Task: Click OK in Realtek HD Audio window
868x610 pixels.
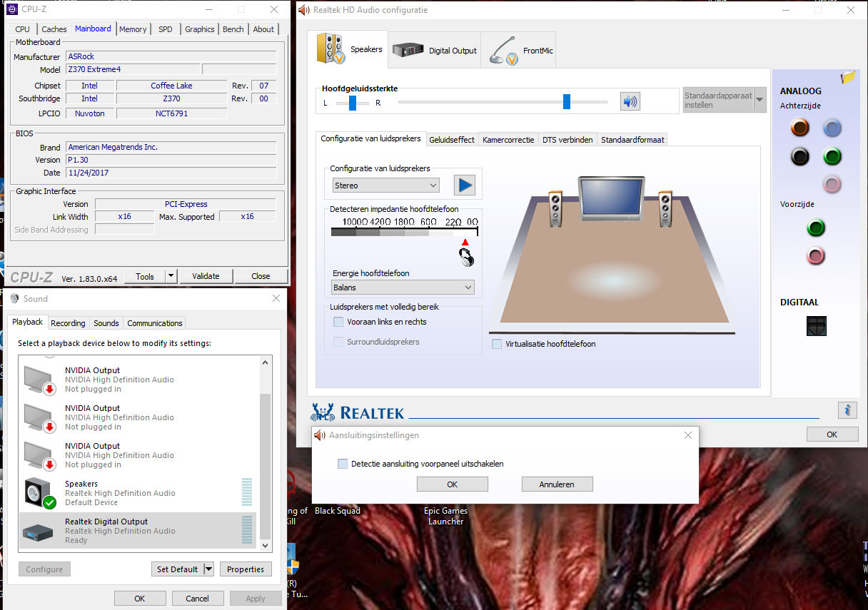Action: 832,434
